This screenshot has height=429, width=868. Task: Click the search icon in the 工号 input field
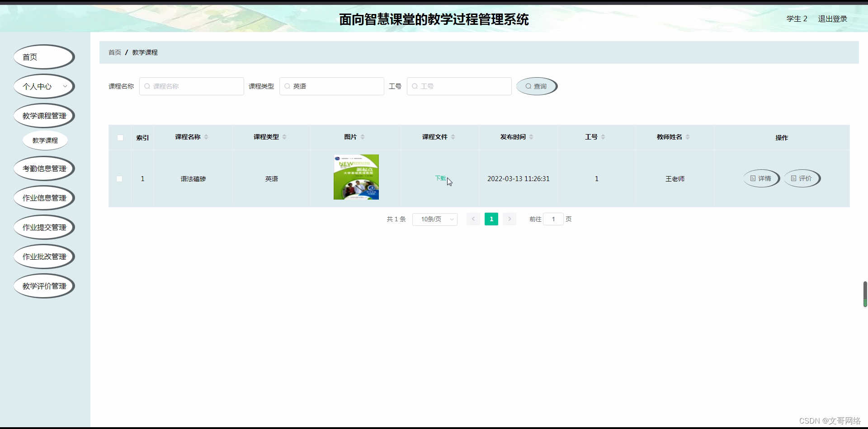pyautogui.click(x=415, y=86)
